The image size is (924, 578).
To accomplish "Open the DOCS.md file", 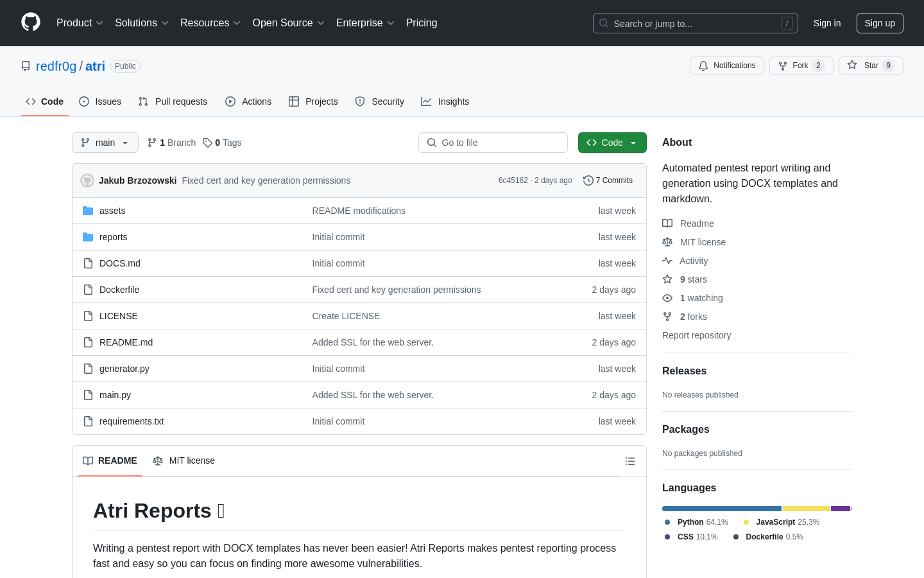I will tap(120, 263).
